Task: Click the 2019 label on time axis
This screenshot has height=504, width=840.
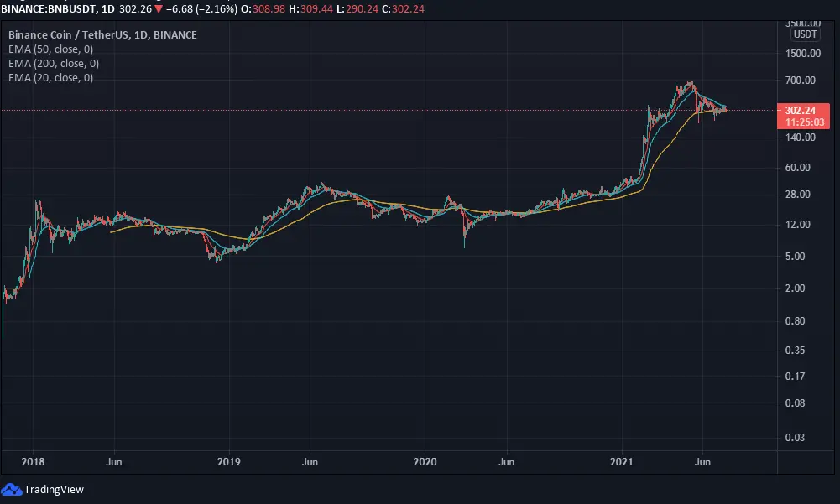Action: click(229, 462)
